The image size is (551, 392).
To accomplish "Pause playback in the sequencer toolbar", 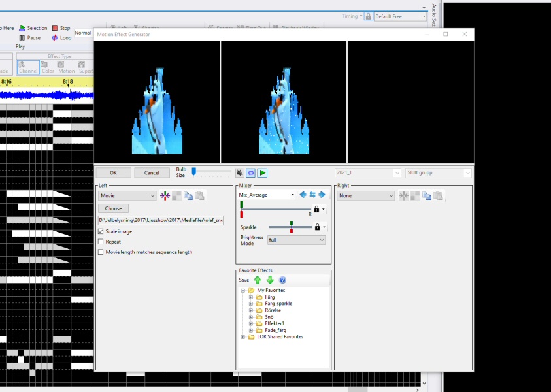I will (29, 38).
